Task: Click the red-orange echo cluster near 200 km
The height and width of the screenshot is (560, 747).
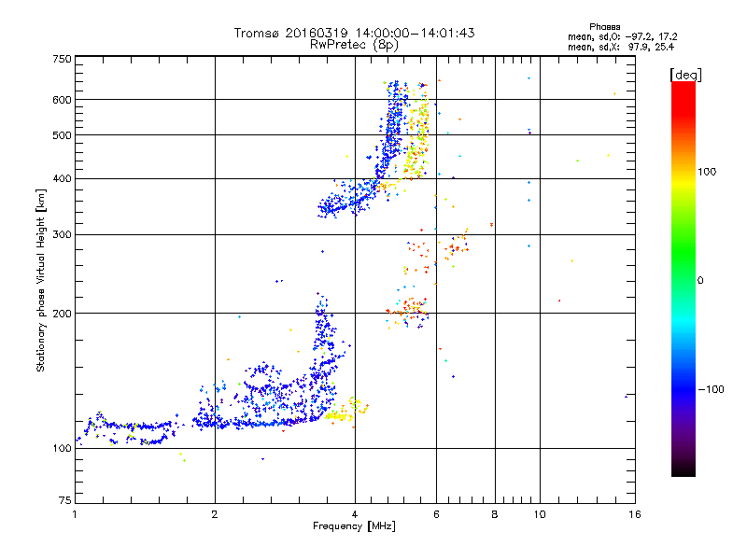Action: (x=409, y=307)
